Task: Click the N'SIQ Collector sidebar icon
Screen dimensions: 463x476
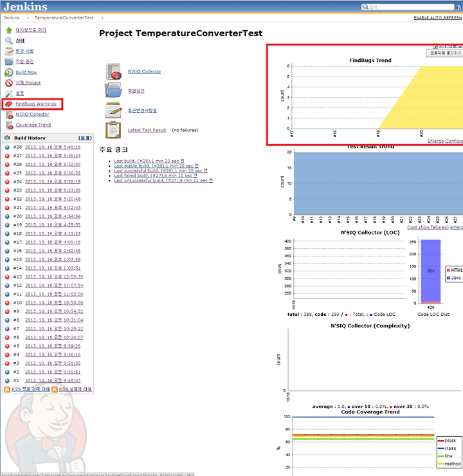Action: coord(9,114)
